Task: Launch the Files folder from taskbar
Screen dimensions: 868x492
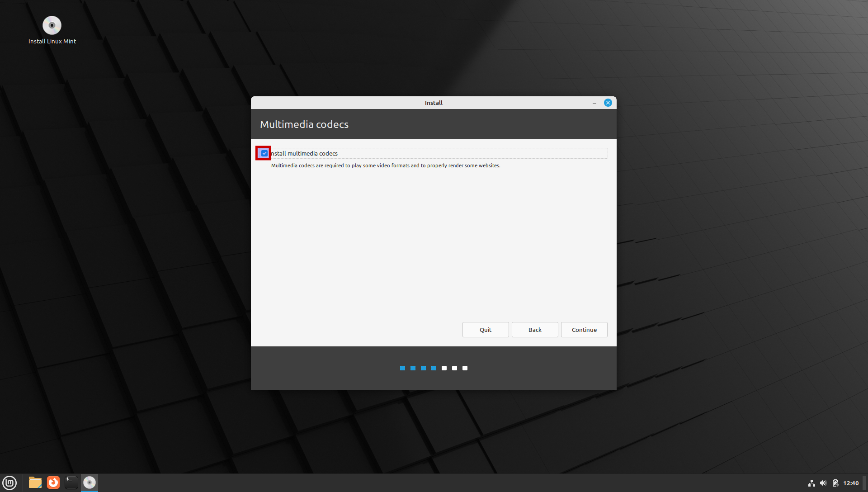Action: tap(35, 483)
